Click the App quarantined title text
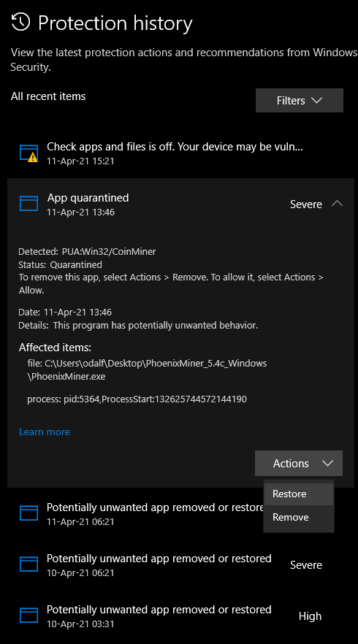The image size is (358, 644). click(88, 198)
